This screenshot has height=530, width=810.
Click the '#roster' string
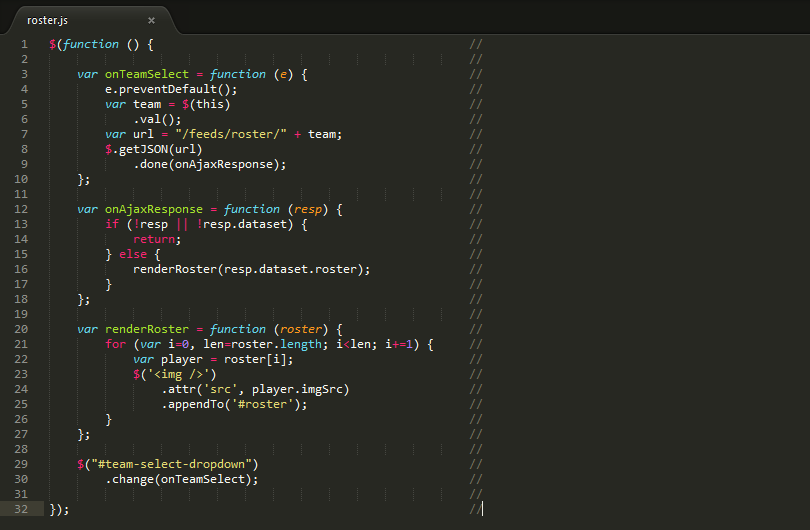pos(262,404)
